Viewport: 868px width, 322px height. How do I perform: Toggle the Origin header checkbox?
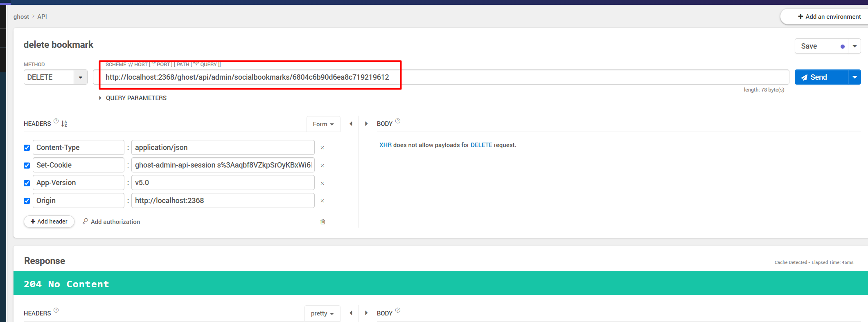coord(27,201)
